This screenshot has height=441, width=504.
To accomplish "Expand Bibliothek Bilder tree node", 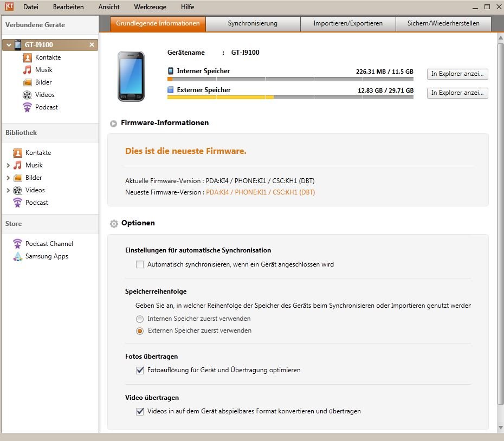I will pos(8,178).
